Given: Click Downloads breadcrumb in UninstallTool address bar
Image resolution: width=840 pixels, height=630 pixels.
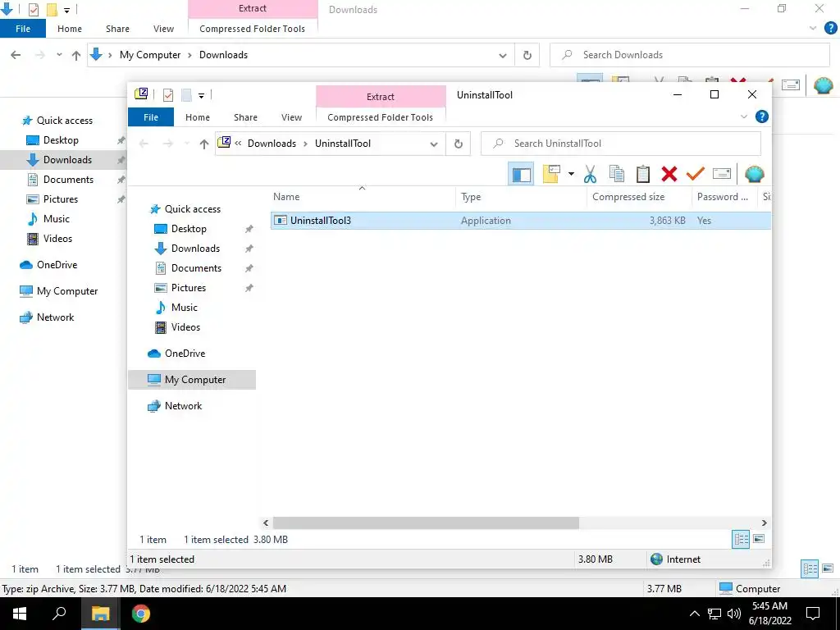Looking at the screenshot, I should (272, 144).
